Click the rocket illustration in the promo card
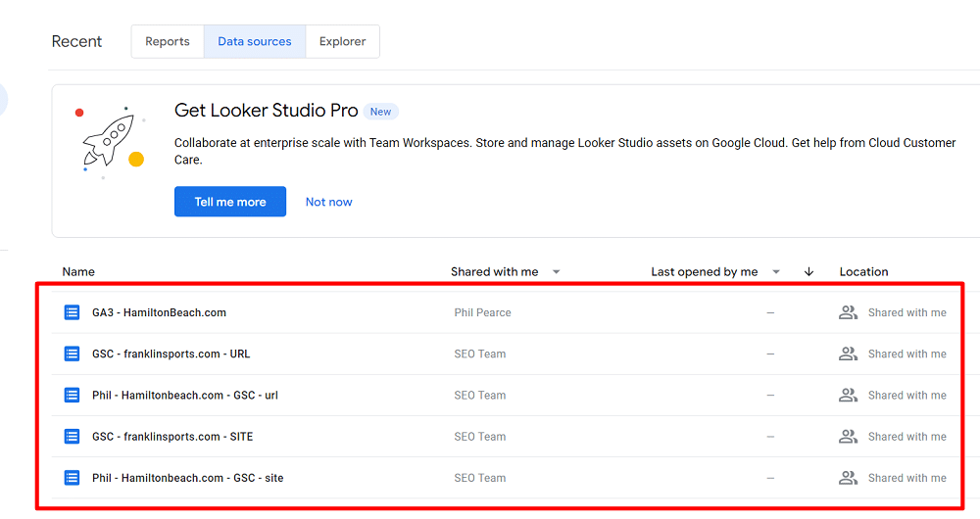 (110, 141)
